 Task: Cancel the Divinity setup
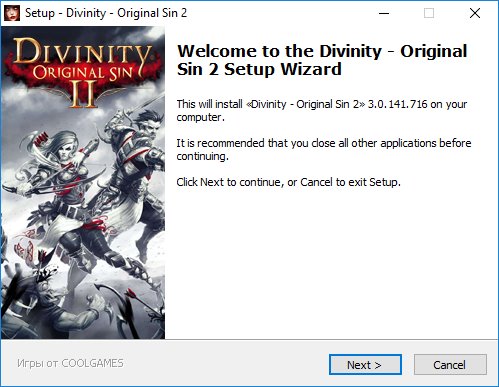450,364
